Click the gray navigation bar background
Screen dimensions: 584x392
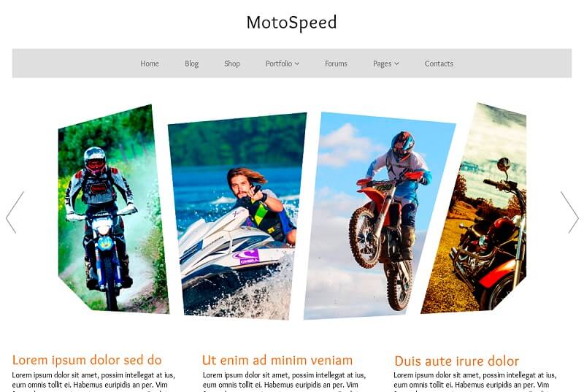tap(74, 64)
